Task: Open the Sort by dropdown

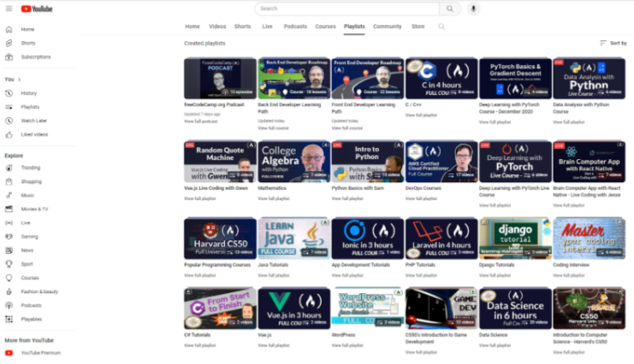Action: (613, 43)
